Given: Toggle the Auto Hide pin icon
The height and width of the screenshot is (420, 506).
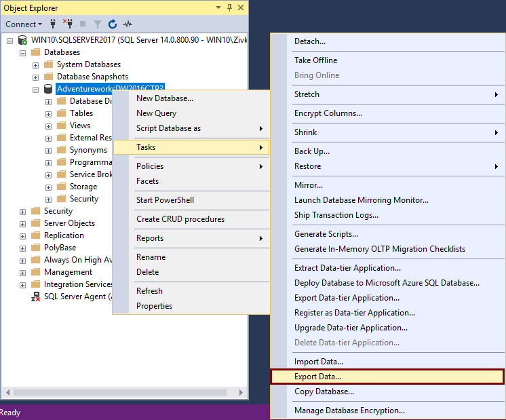Looking at the screenshot, I should 230,8.
